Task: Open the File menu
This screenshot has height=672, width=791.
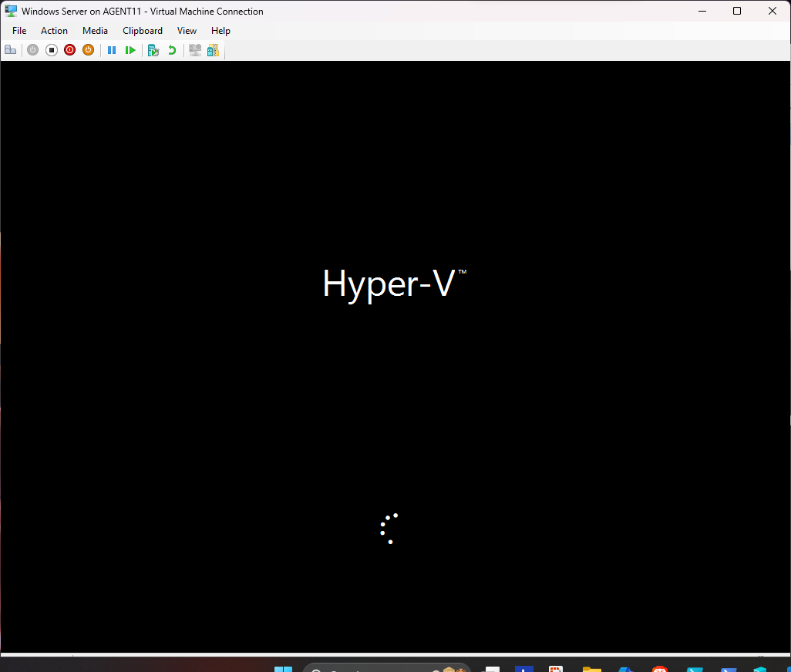Action: tap(19, 31)
